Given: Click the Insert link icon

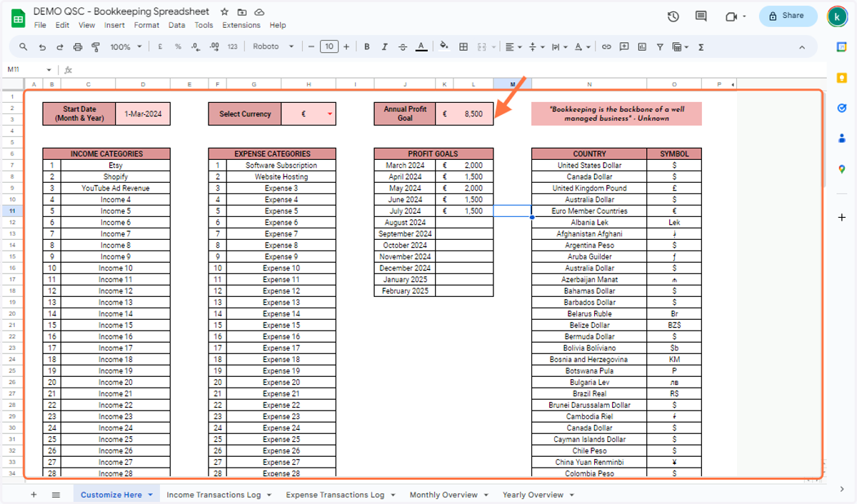Looking at the screenshot, I should pyautogui.click(x=606, y=46).
